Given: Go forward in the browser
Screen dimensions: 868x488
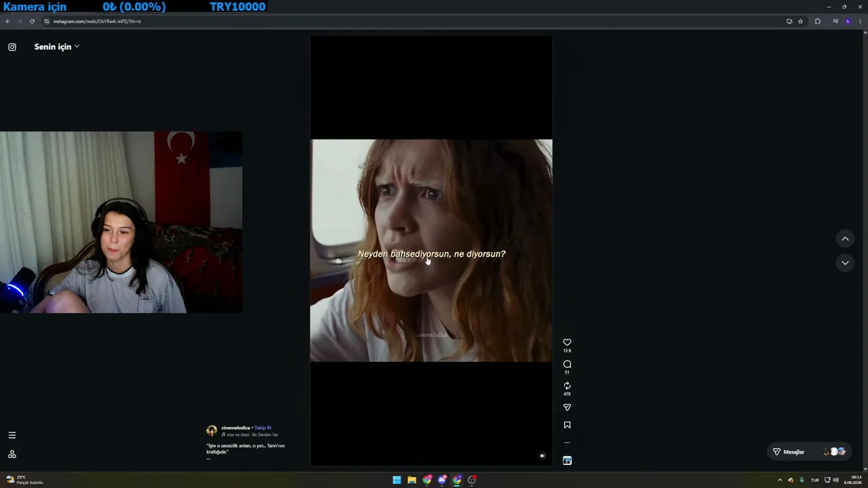Looking at the screenshot, I should click(20, 21).
